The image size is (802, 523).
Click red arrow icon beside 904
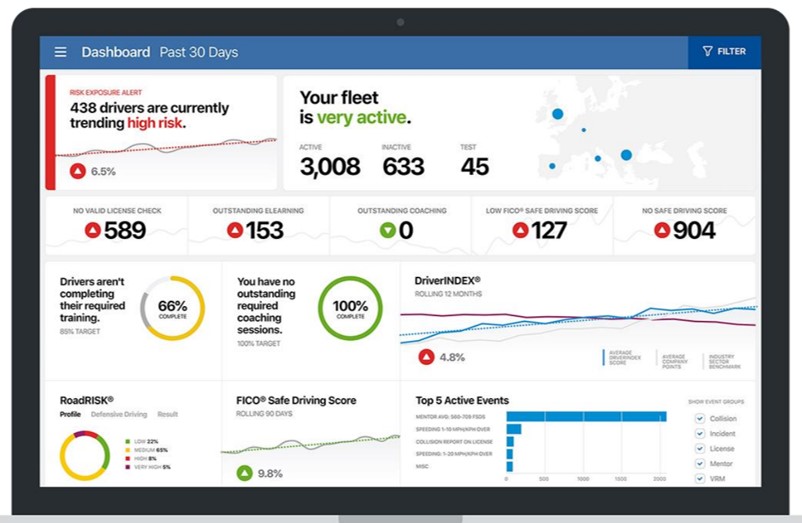pos(662,231)
